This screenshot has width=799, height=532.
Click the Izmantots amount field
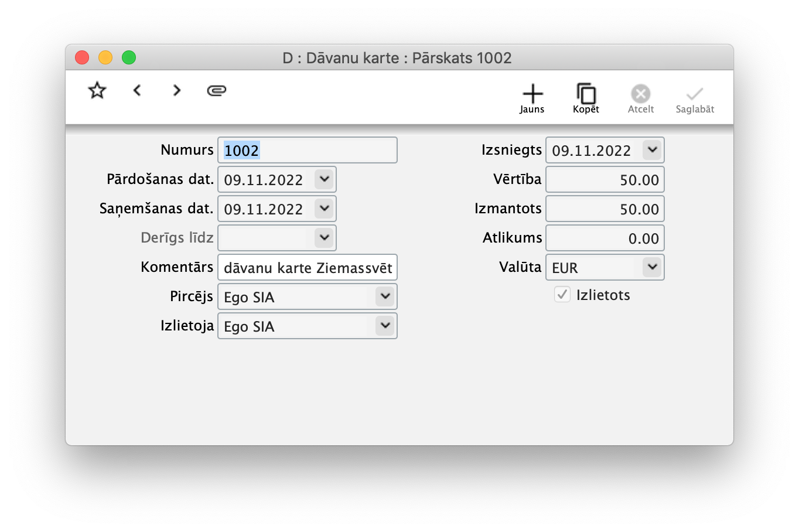point(605,209)
